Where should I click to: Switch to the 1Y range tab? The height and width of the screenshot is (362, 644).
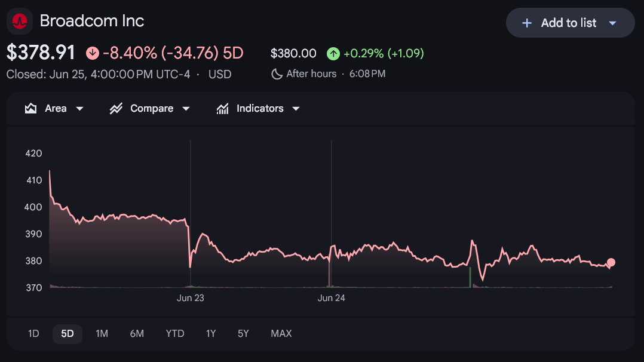[211, 334]
